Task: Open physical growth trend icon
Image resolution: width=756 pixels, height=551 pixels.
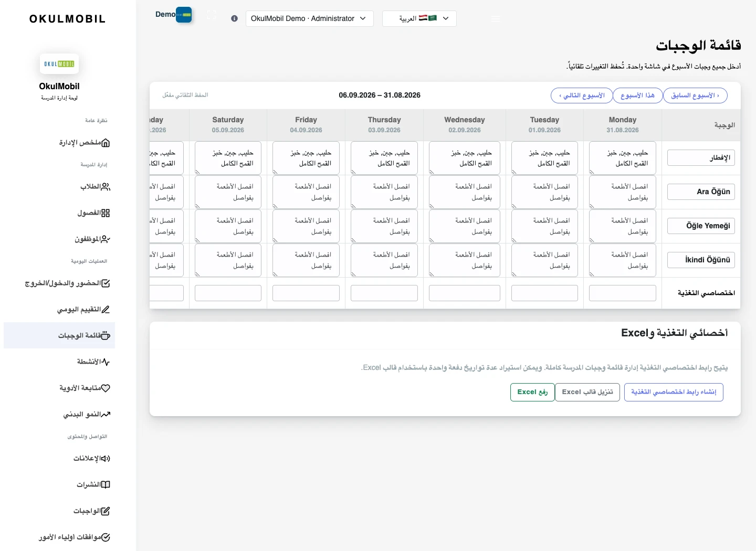Action: pos(106,415)
